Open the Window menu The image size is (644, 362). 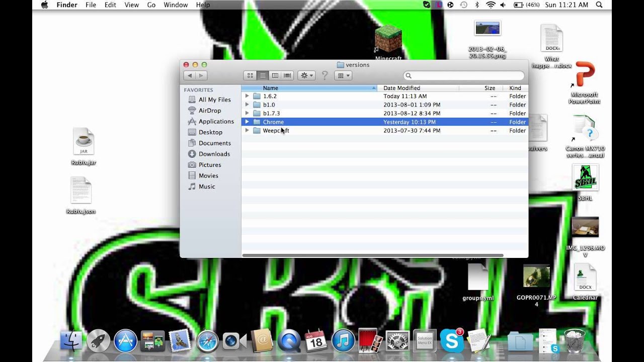pyautogui.click(x=176, y=5)
